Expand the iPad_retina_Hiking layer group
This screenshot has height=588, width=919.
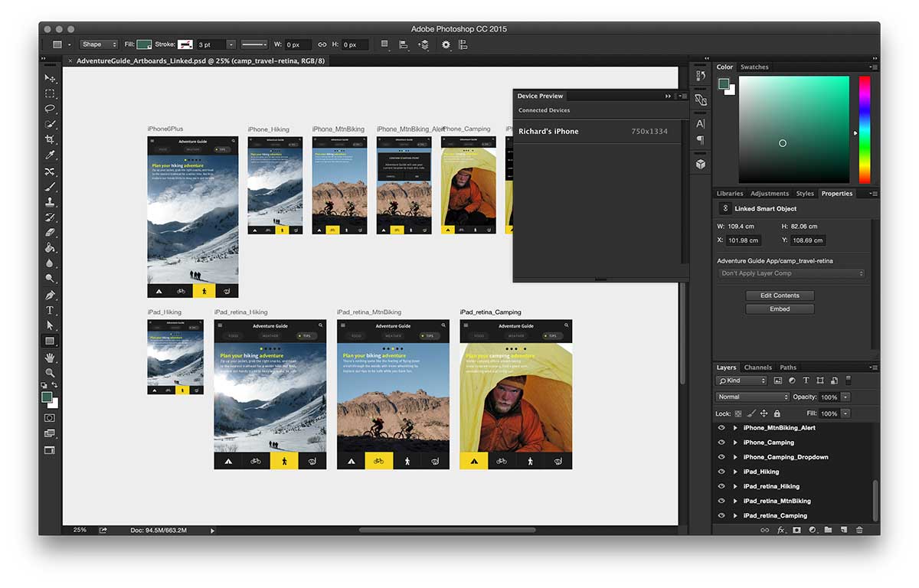(x=735, y=486)
